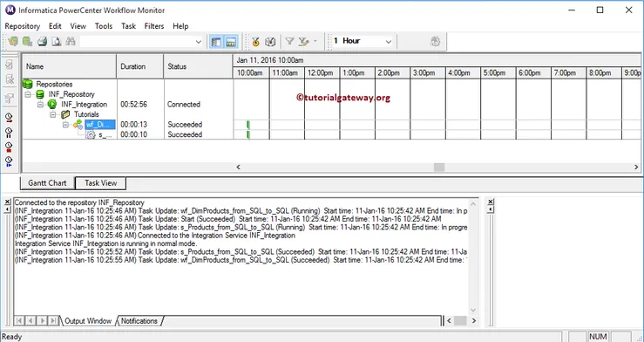Image resolution: width=644 pixels, height=342 pixels.
Task: Click the Connected status text
Action: (184, 105)
